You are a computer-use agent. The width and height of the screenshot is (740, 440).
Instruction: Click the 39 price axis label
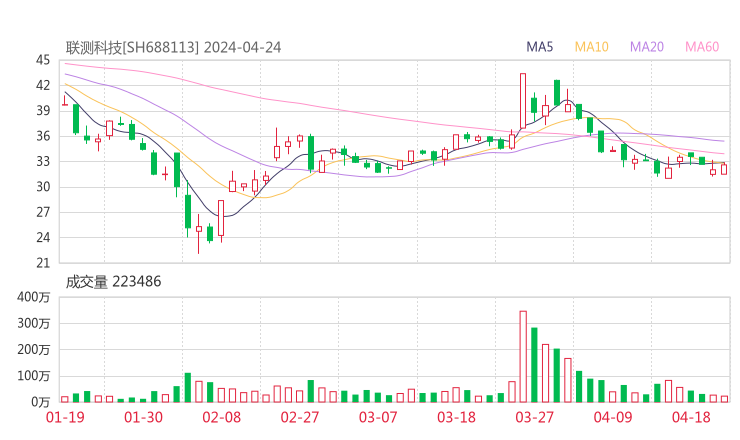(43, 111)
